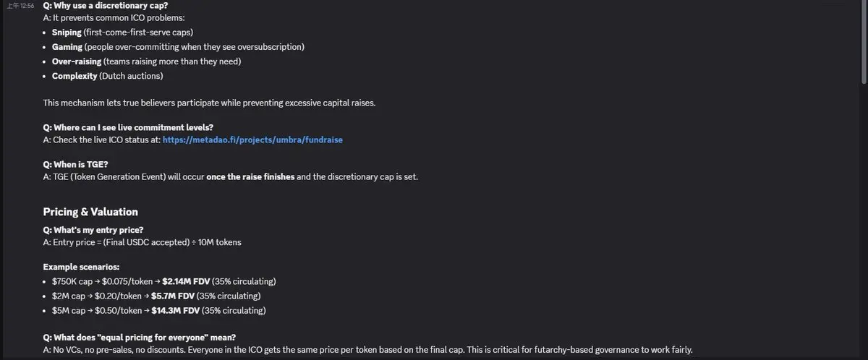Click the equal pricing for everyone question
The height and width of the screenshot is (360, 868).
coord(140,338)
